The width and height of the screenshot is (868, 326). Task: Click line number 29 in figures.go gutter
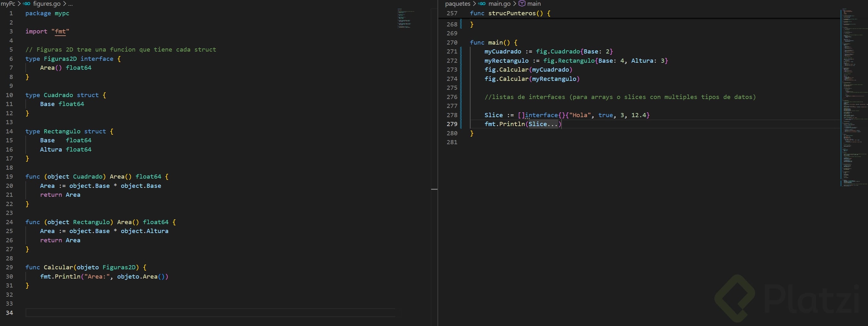10,267
